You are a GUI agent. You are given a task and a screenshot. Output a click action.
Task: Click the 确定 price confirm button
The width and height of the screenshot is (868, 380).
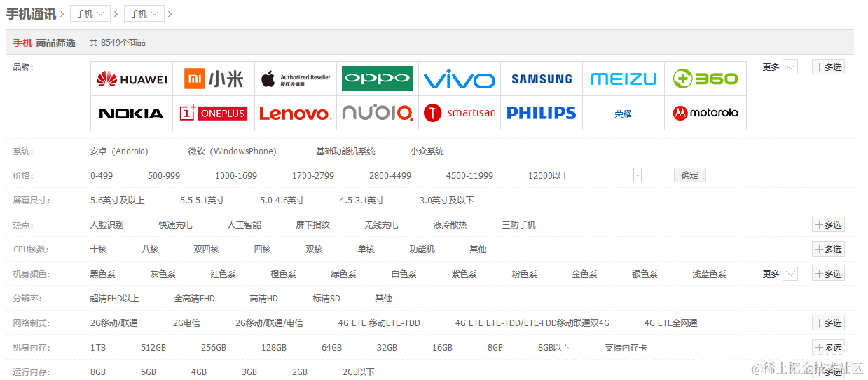(690, 175)
